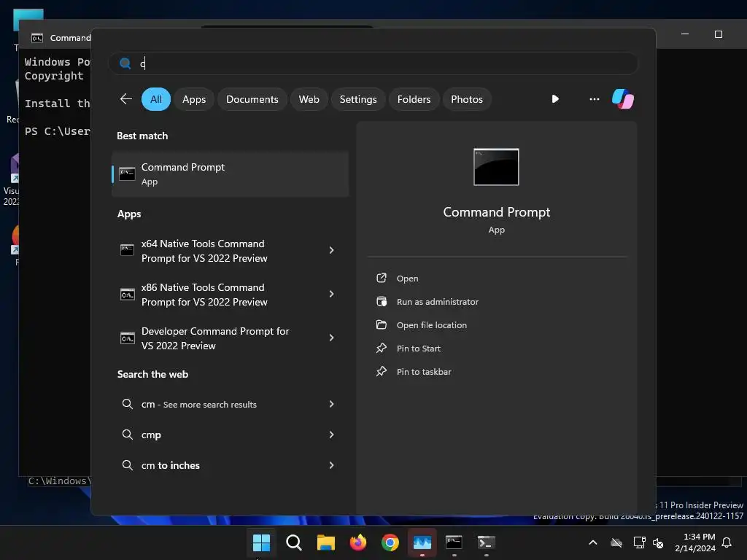Select the All filter tab

coord(156,99)
